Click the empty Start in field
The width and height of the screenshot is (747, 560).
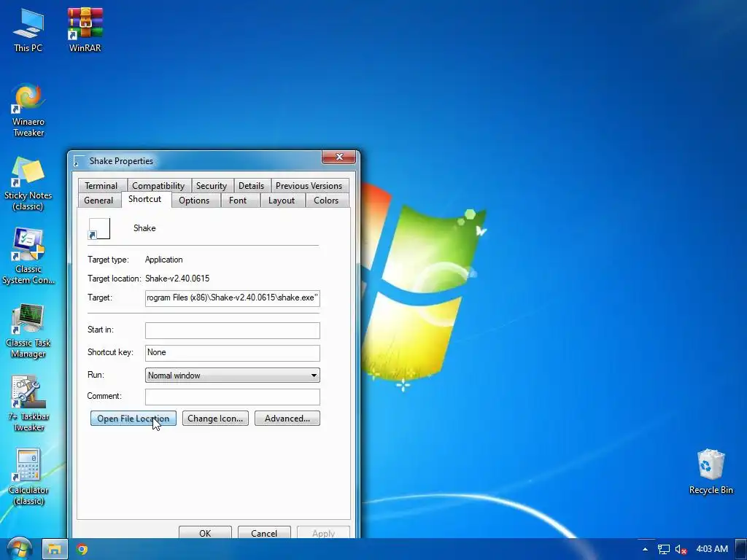tap(233, 330)
